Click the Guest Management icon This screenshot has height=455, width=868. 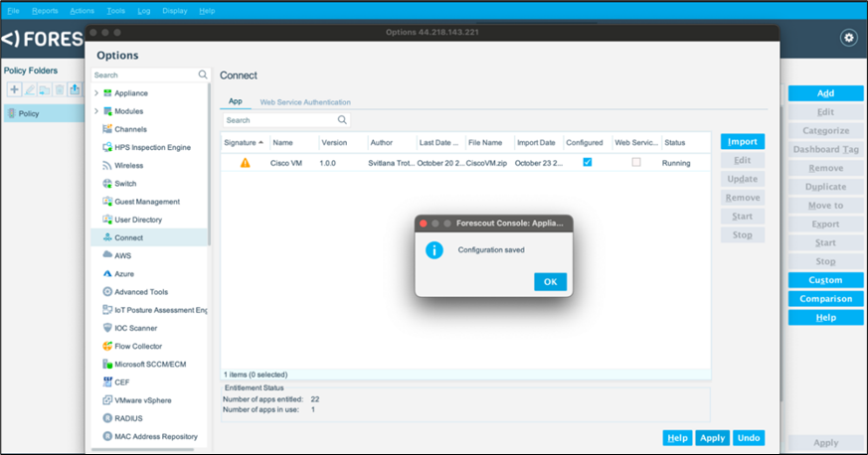click(107, 202)
